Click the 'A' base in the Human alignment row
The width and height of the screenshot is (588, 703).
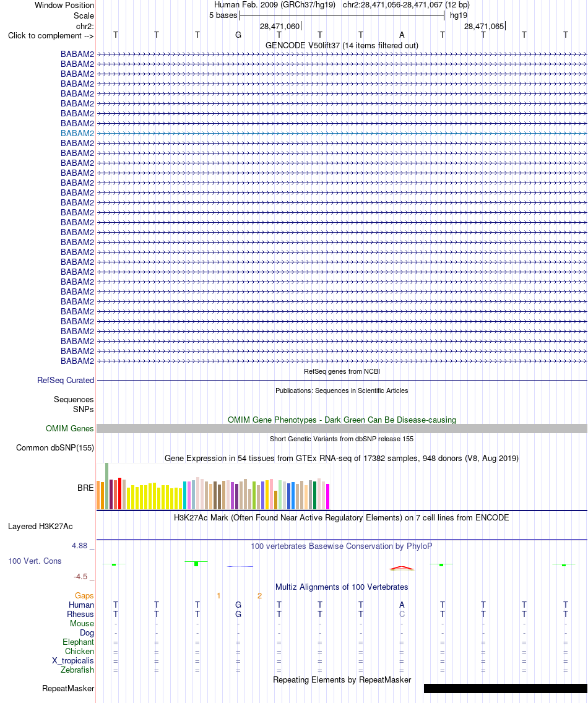402,605
